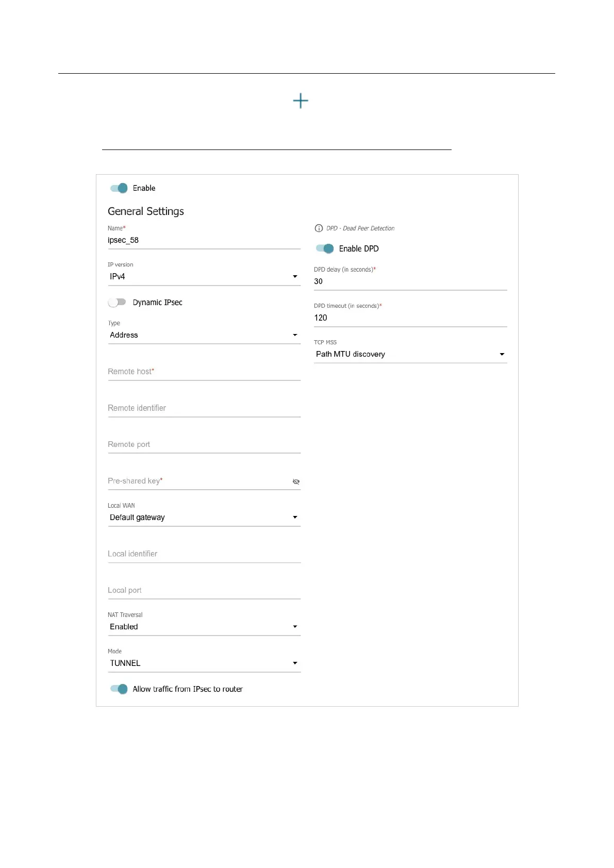The height and width of the screenshot is (868, 614).
Task: Toggle Allow traffic from IPsec to router
Action: pyautogui.click(x=119, y=689)
